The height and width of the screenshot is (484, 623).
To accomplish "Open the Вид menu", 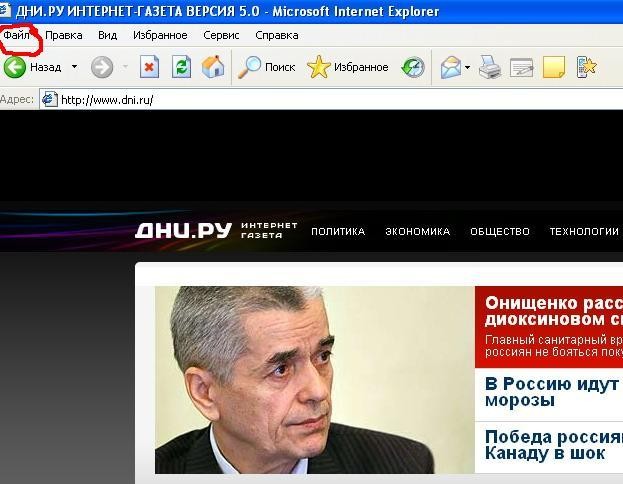I will click(107, 35).
